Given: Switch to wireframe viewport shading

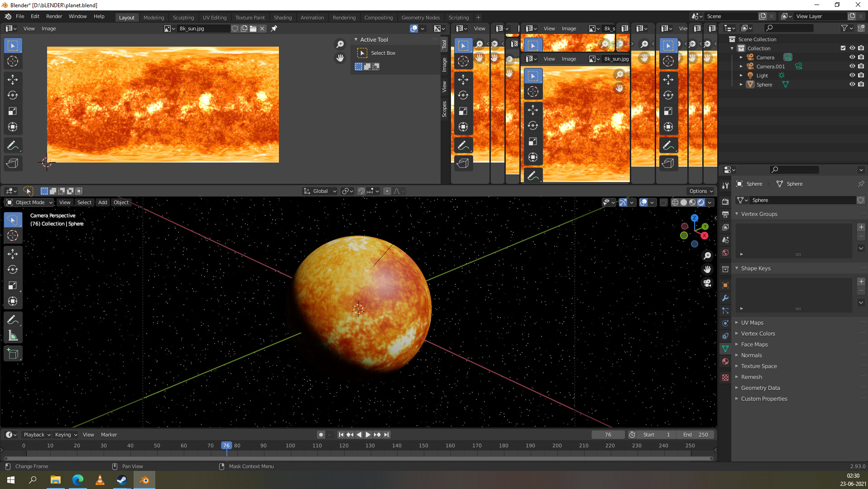Looking at the screenshot, I should point(675,202).
